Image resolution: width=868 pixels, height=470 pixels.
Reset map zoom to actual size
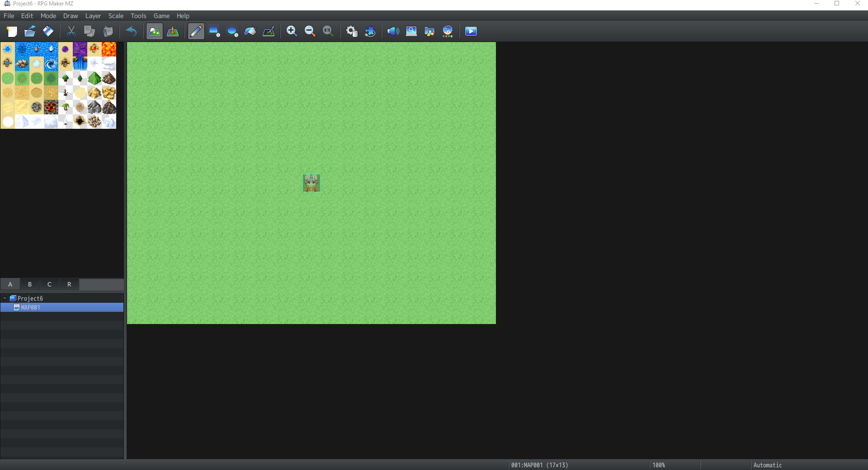tap(327, 31)
